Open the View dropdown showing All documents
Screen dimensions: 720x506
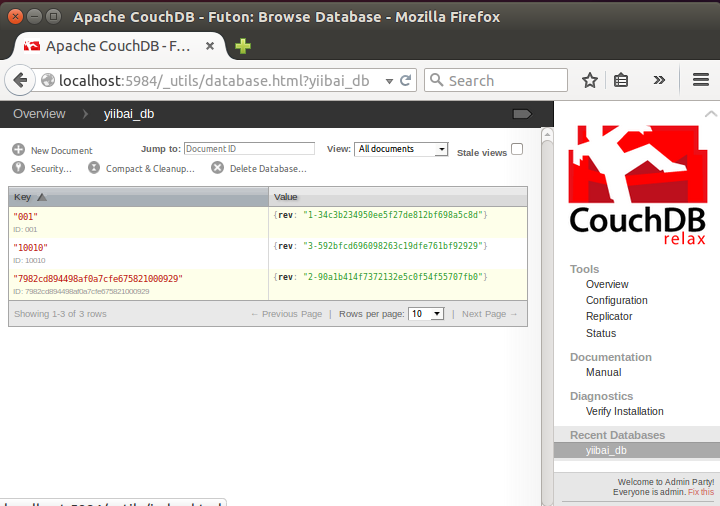click(401, 149)
